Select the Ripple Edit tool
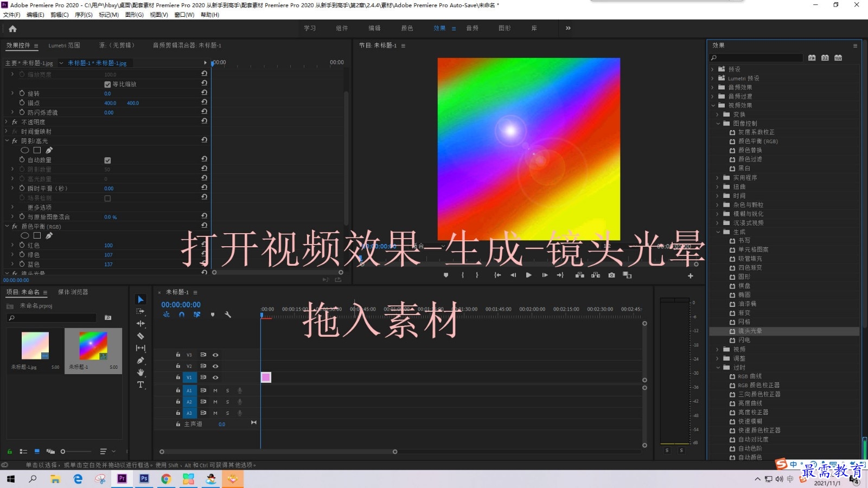Image resolution: width=868 pixels, height=488 pixels. tap(141, 324)
